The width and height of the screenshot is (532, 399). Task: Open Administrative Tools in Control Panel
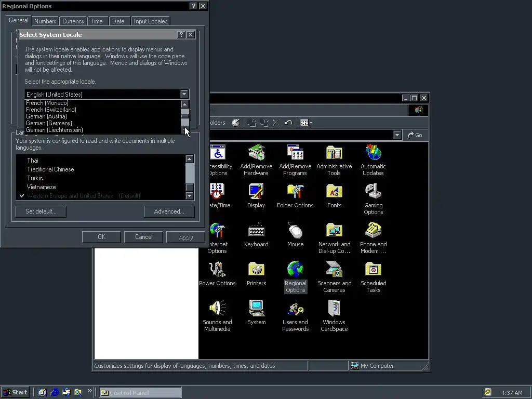(334, 160)
